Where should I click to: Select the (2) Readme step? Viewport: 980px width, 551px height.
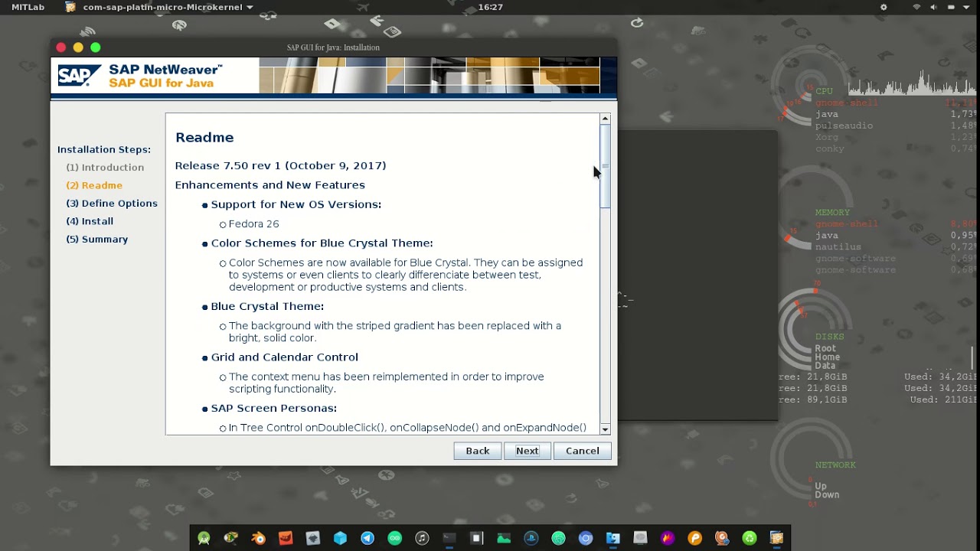[x=94, y=185]
